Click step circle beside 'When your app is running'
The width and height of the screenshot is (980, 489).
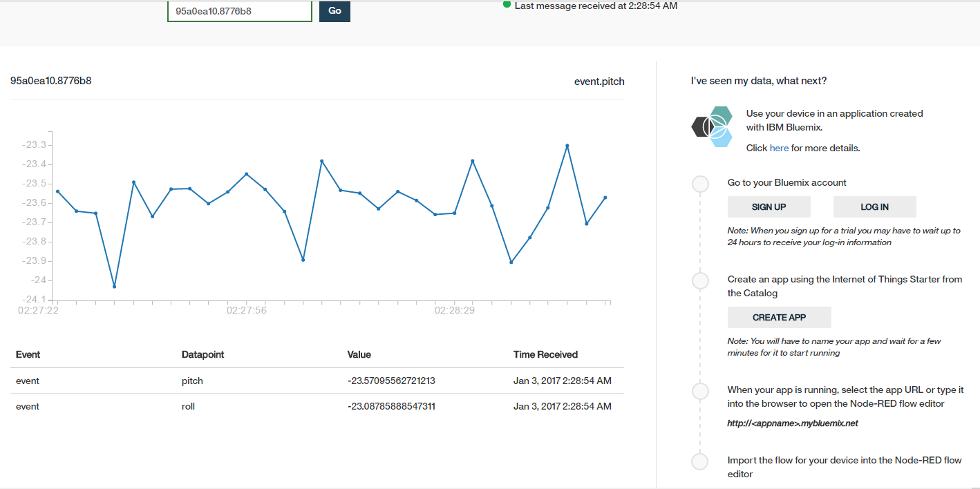pos(700,391)
